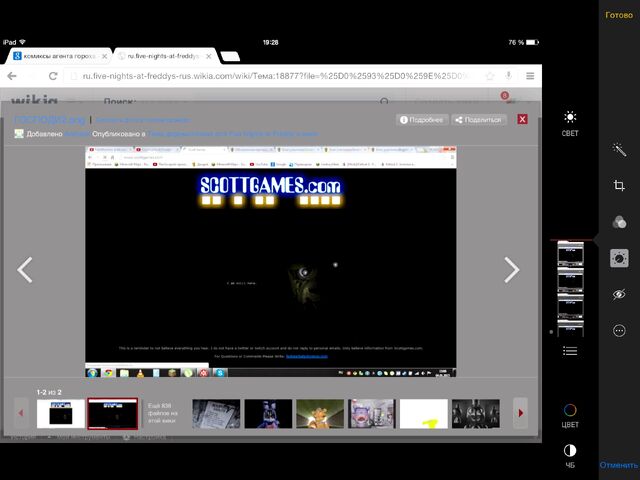
Task: Close the комиксы агента tab
Action: 104,56
